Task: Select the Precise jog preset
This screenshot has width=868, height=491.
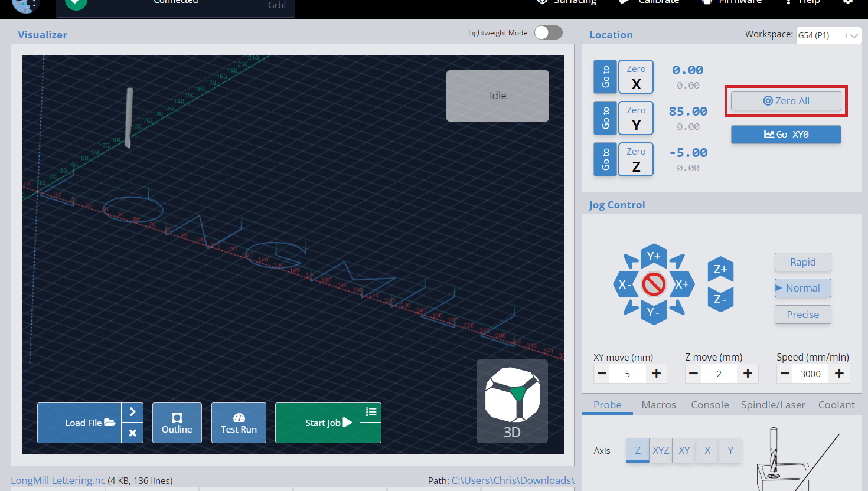Action: [802, 315]
